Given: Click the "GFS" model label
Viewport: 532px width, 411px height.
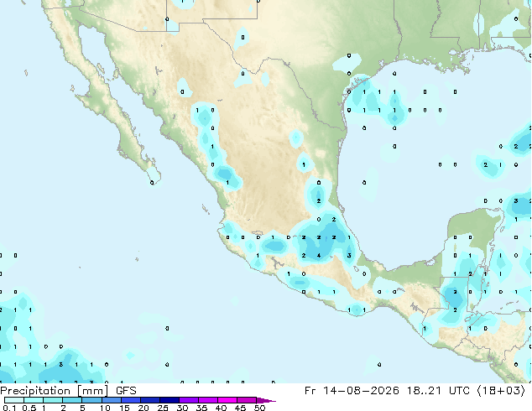Looking at the screenshot, I should [x=126, y=391].
